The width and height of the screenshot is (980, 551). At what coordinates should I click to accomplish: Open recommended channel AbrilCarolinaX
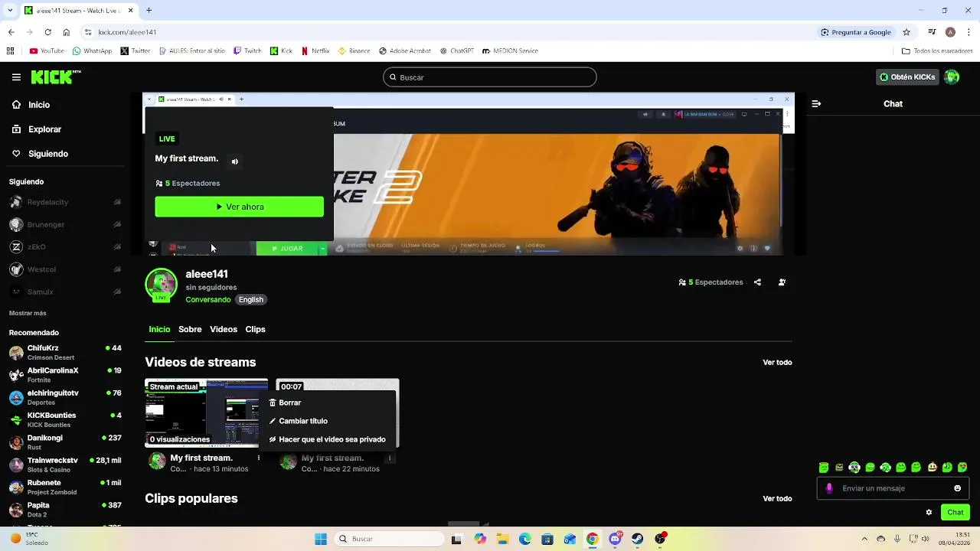point(65,375)
